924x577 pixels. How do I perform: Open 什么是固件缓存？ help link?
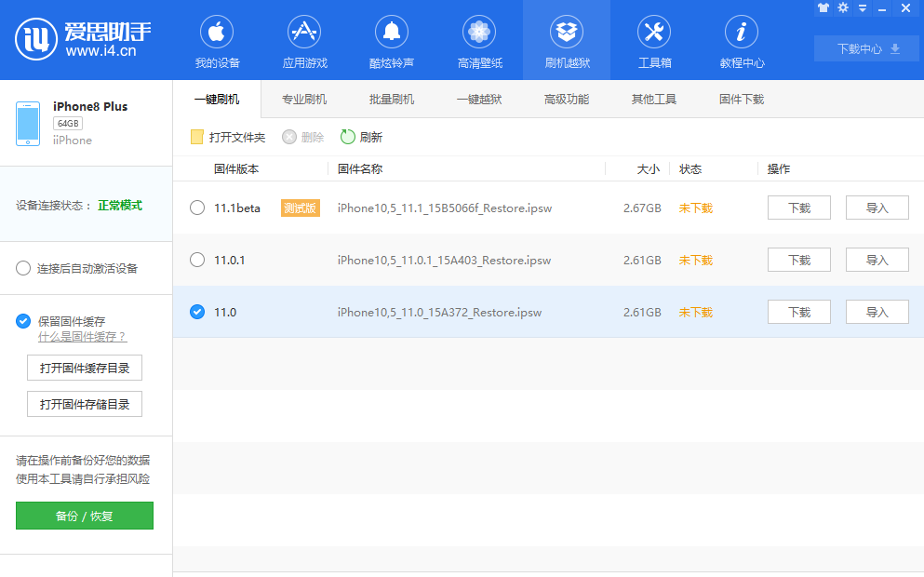pos(83,337)
